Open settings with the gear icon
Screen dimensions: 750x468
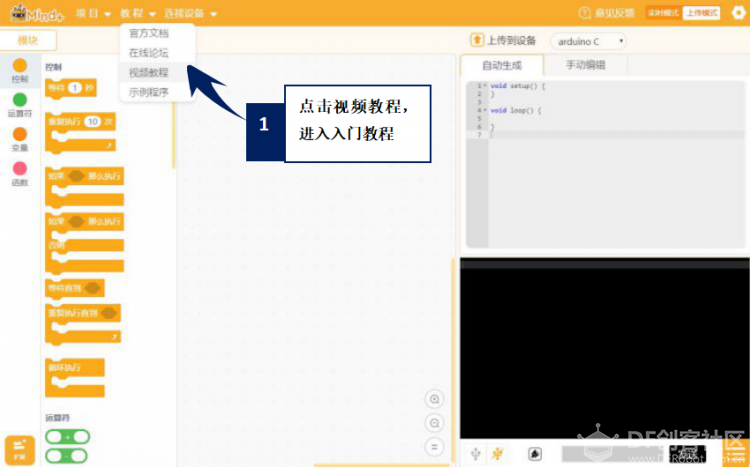(739, 13)
